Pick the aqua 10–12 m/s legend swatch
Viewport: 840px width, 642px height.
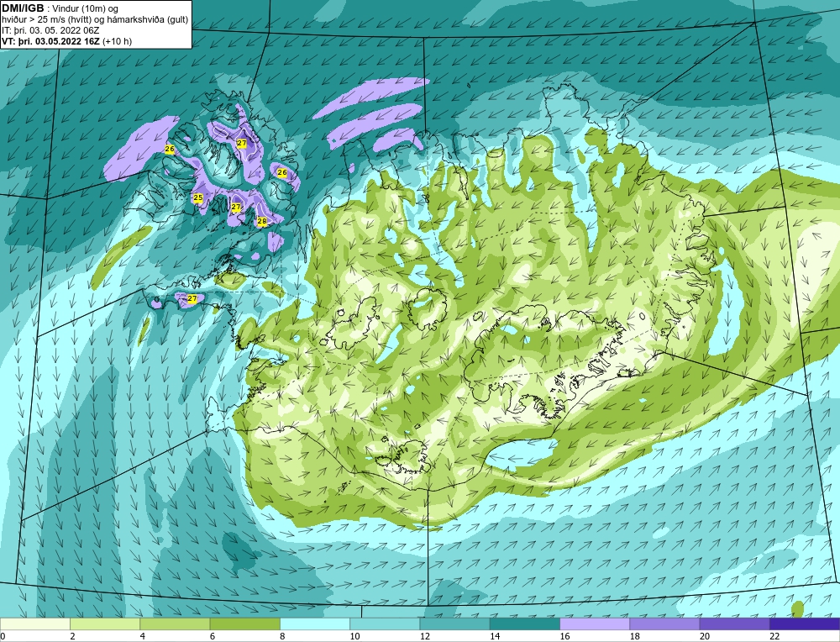(x=385, y=624)
